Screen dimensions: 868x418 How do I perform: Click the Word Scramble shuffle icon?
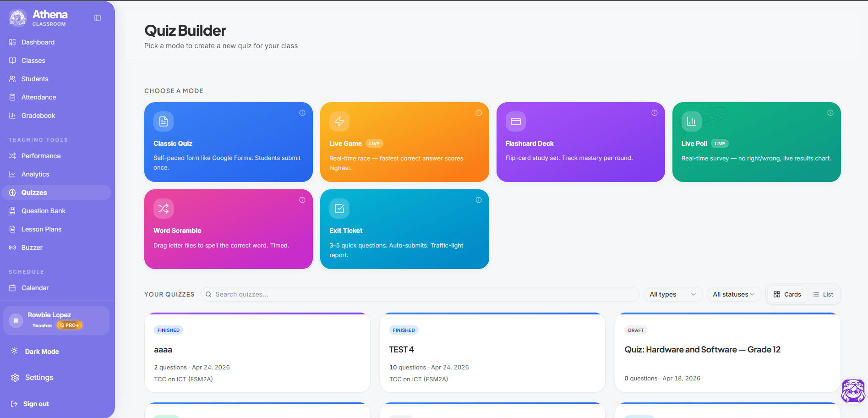[x=164, y=209]
